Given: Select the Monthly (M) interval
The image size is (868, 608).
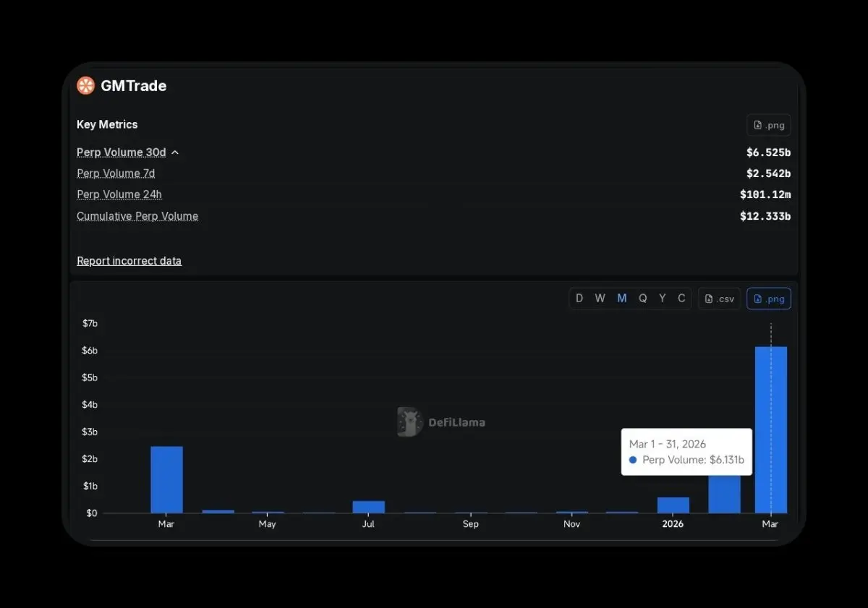Looking at the screenshot, I should coord(621,299).
